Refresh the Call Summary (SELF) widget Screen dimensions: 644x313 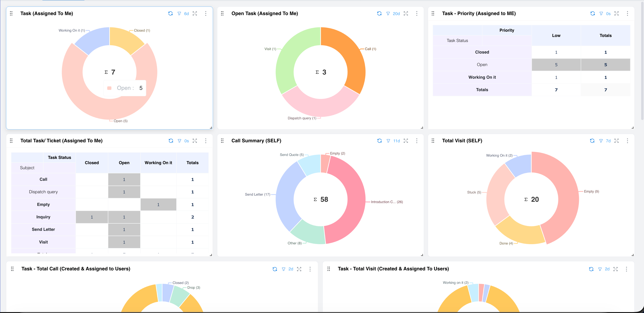(379, 141)
